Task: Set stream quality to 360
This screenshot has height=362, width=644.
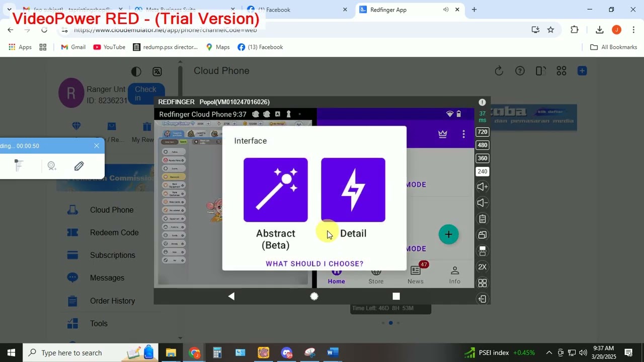Action: point(482,158)
